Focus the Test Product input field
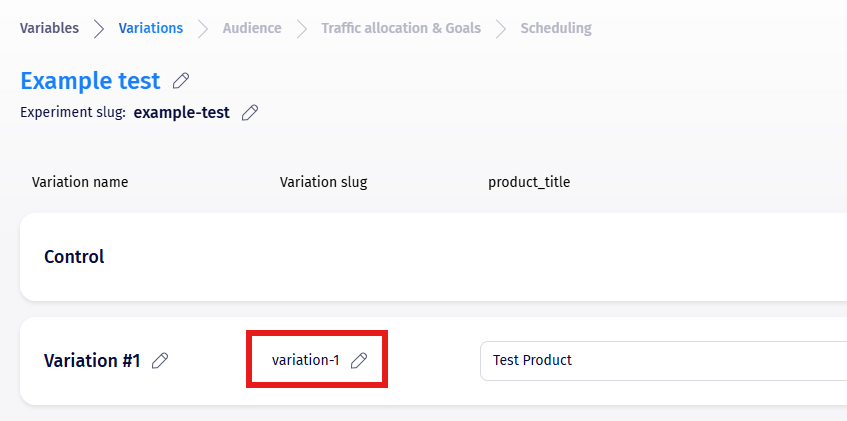847x421 pixels. pos(660,360)
